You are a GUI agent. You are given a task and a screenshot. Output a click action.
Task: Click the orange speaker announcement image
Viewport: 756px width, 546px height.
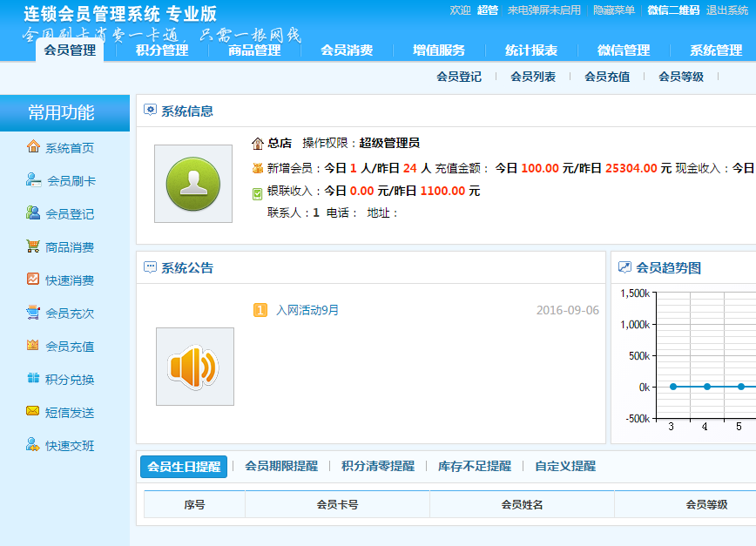coord(194,367)
